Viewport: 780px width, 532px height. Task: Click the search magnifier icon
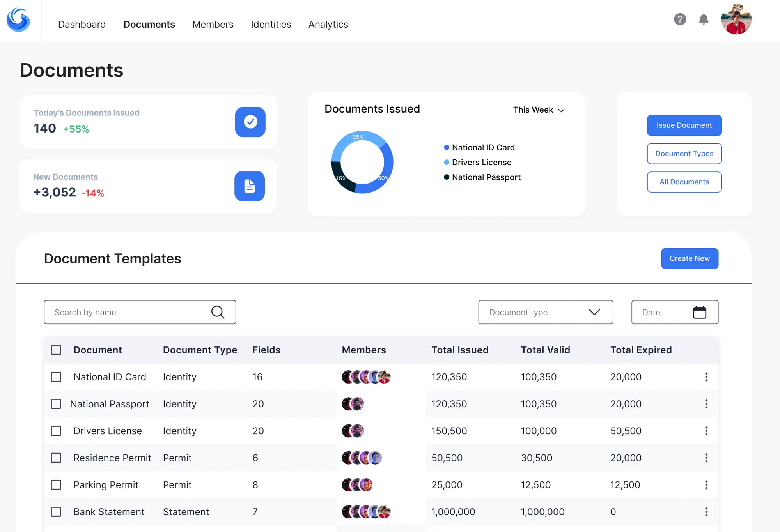(218, 312)
